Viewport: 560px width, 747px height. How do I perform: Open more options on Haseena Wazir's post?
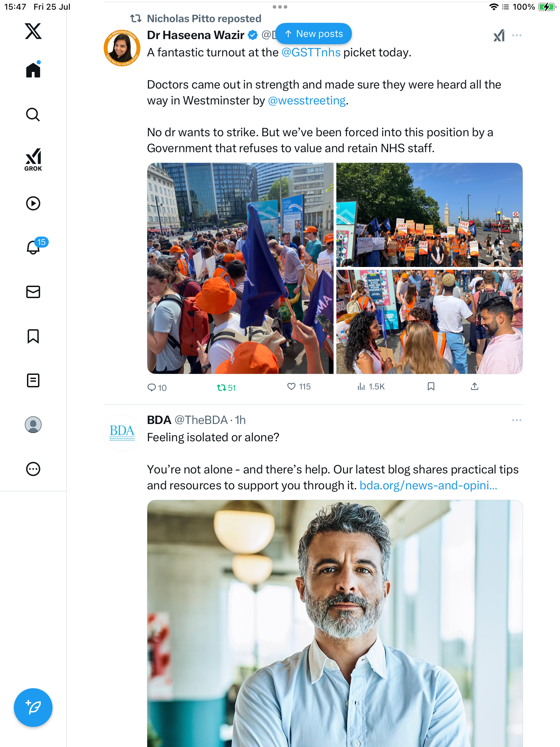click(x=517, y=35)
